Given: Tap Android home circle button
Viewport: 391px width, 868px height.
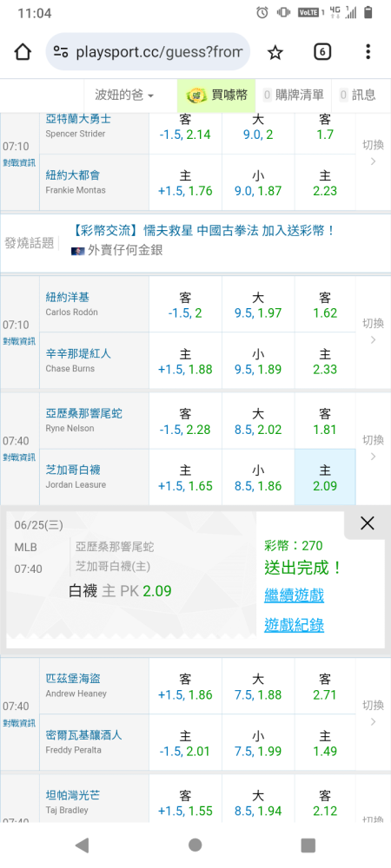Looking at the screenshot, I should pyautogui.click(x=195, y=845).
